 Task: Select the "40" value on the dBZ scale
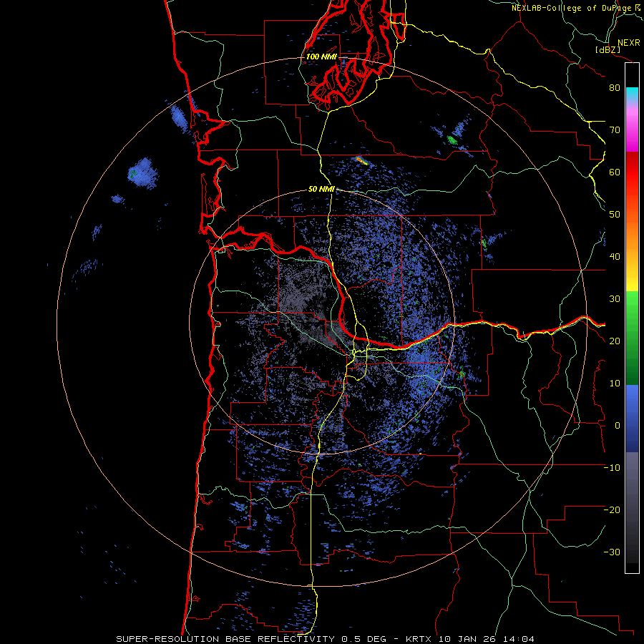[x=615, y=257]
